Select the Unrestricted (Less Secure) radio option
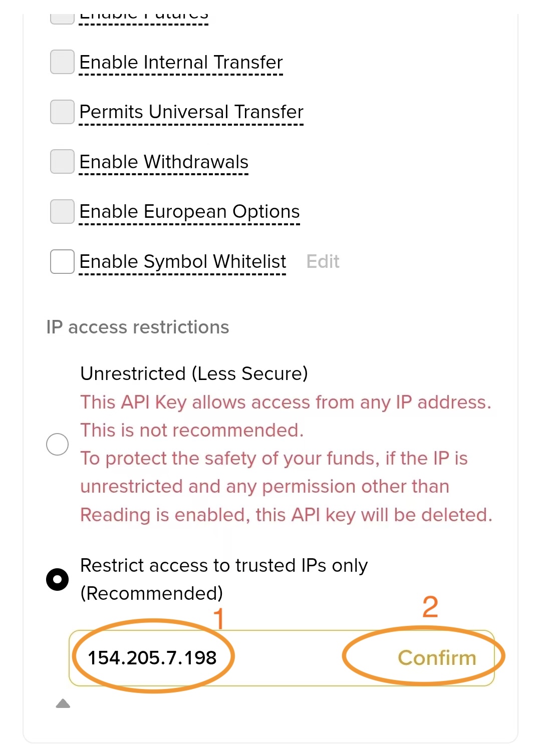 57,444
